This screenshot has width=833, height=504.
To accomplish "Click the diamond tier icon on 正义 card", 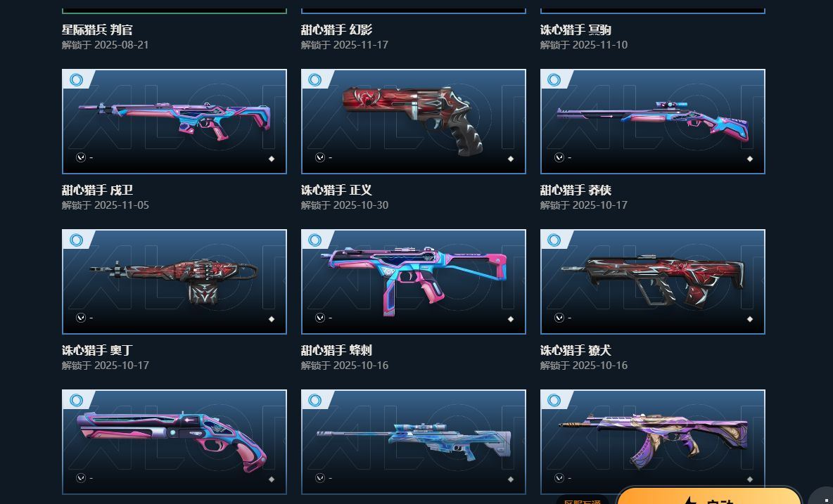I will coord(511,159).
